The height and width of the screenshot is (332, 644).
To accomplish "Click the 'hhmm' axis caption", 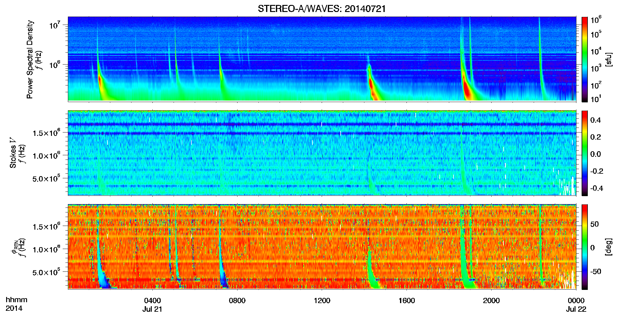I will click(x=17, y=300).
